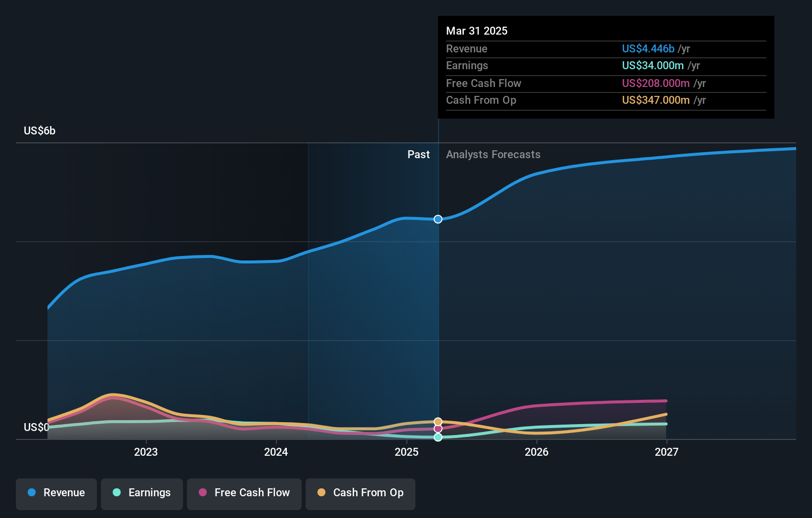Toggle the Cash From Op legend button
Viewport: 812px width, 518px height.
tap(361, 494)
